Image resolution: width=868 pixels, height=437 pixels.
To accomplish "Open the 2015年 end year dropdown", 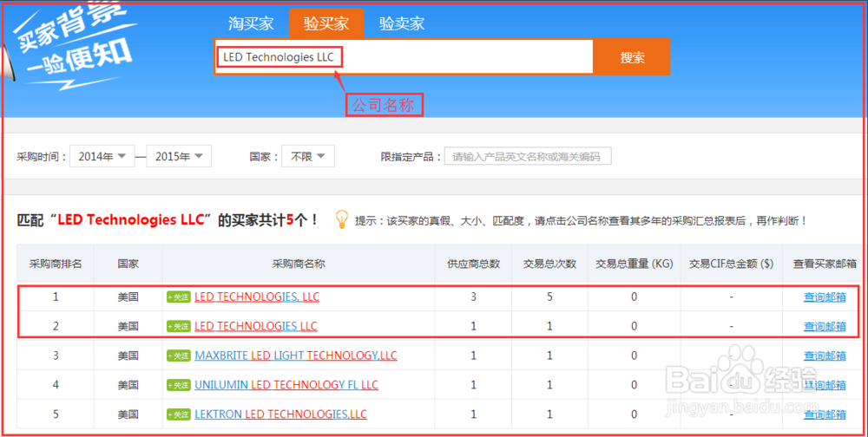I will 179,157.
